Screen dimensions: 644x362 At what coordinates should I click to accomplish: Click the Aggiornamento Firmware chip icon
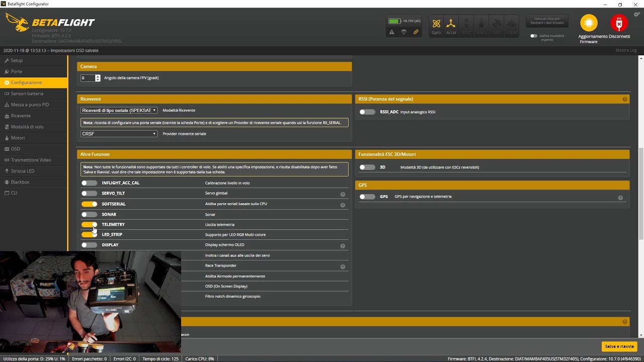[x=589, y=23]
